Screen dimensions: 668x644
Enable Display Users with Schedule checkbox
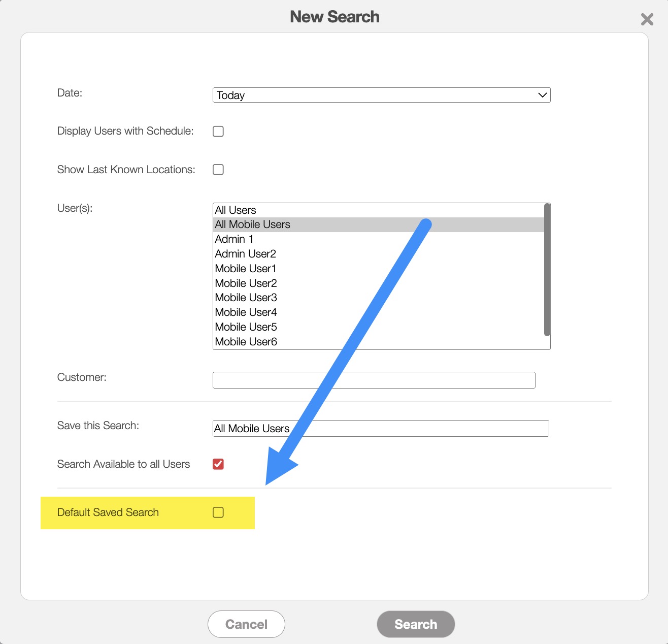pyautogui.click(x=218, y=132)
